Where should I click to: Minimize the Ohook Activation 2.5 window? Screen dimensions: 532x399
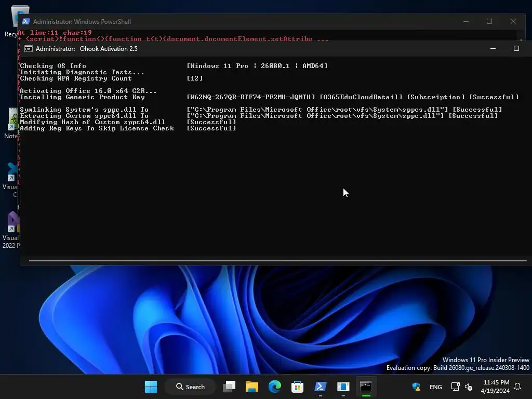pos(493,48)
